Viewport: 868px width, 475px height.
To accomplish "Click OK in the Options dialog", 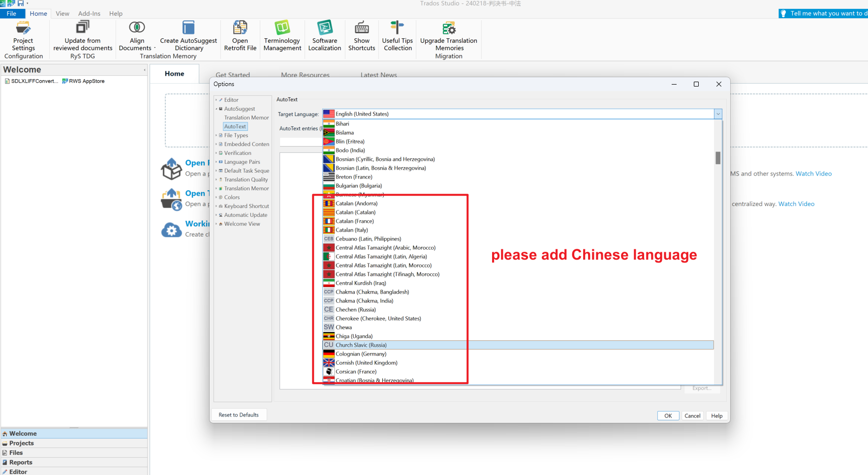I will (x=668, y=416).
